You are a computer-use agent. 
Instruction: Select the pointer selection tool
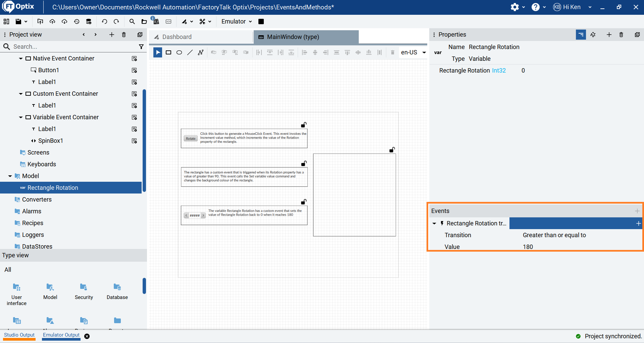[x=158, y=52]
